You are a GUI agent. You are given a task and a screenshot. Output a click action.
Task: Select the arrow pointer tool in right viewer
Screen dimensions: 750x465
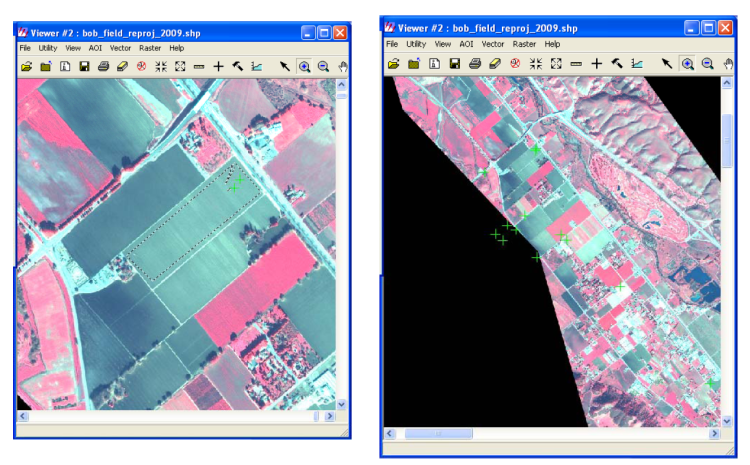667,64
